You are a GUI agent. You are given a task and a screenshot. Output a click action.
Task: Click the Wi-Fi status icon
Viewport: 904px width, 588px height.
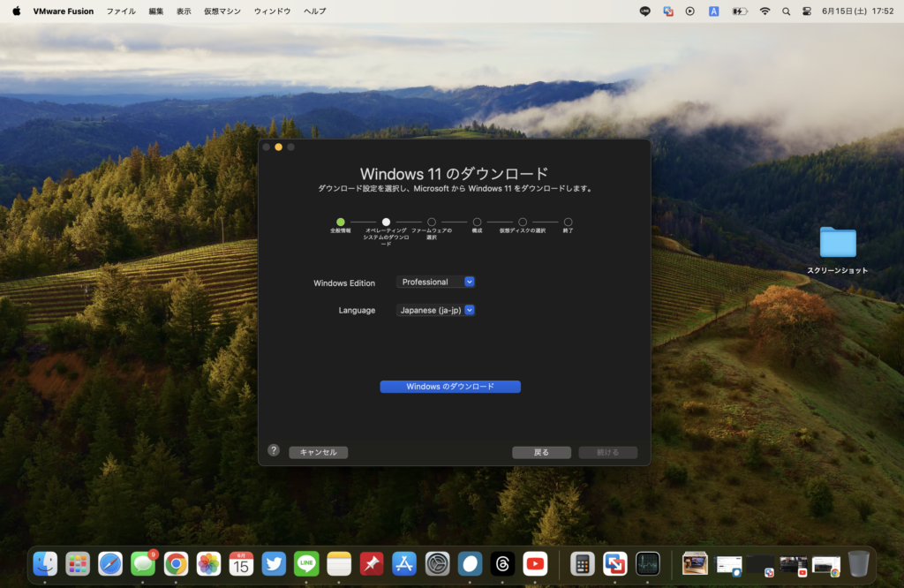(x=765, y=11)
